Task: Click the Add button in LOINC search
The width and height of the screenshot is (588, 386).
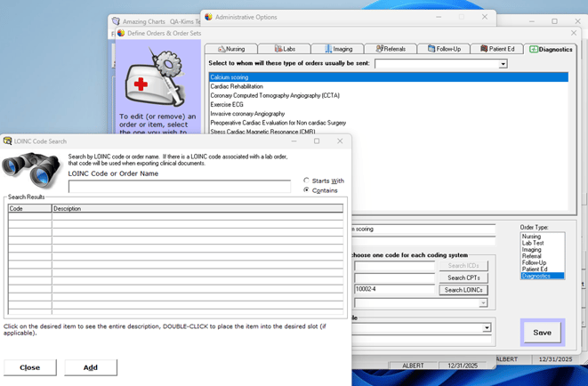Action: tap(90, 367)
